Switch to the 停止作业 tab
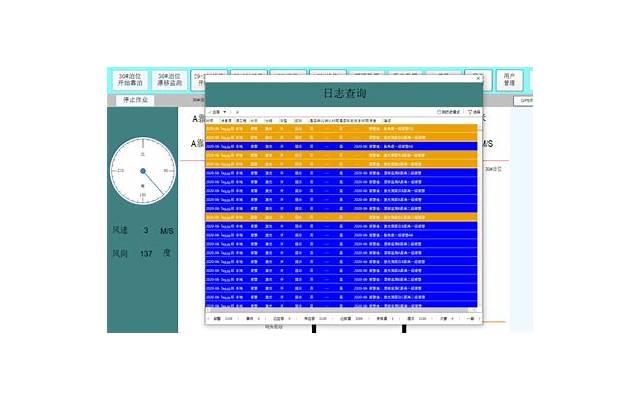The width and height of the screenshot is (640, 400). pyautogui.click(x=141, y=100)
